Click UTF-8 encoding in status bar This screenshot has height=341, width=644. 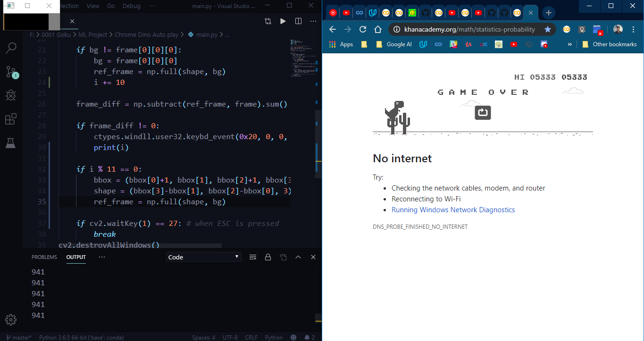point(230,337)
